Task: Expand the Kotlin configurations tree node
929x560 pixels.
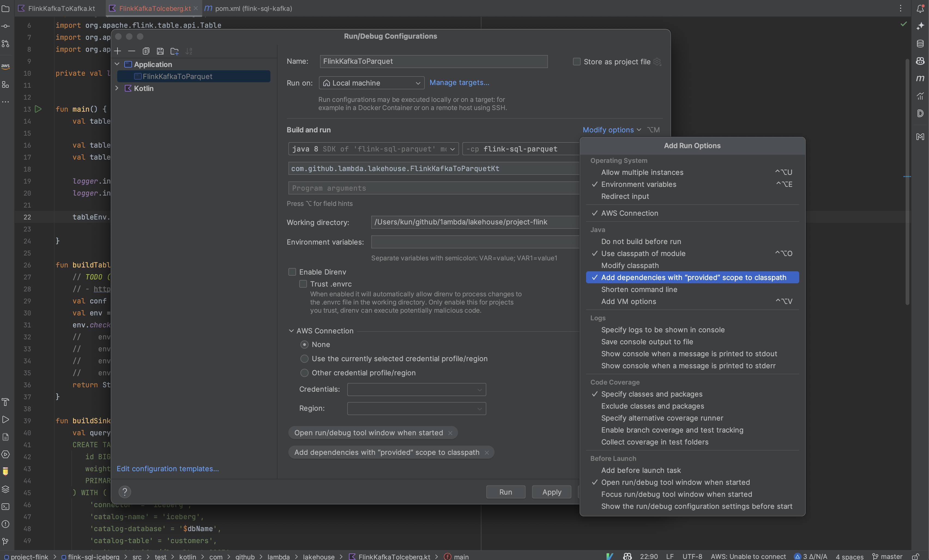Action: (117, 88)
